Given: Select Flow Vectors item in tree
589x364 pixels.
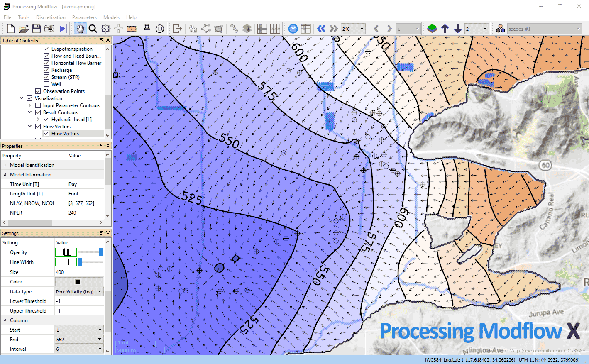Looking at the screenshot, I should [65, 134].
